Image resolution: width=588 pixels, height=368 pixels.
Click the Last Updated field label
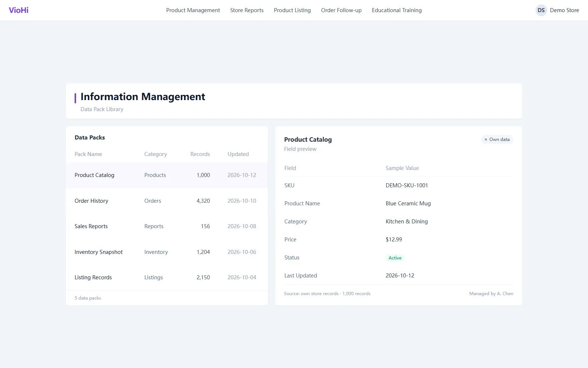301,276
